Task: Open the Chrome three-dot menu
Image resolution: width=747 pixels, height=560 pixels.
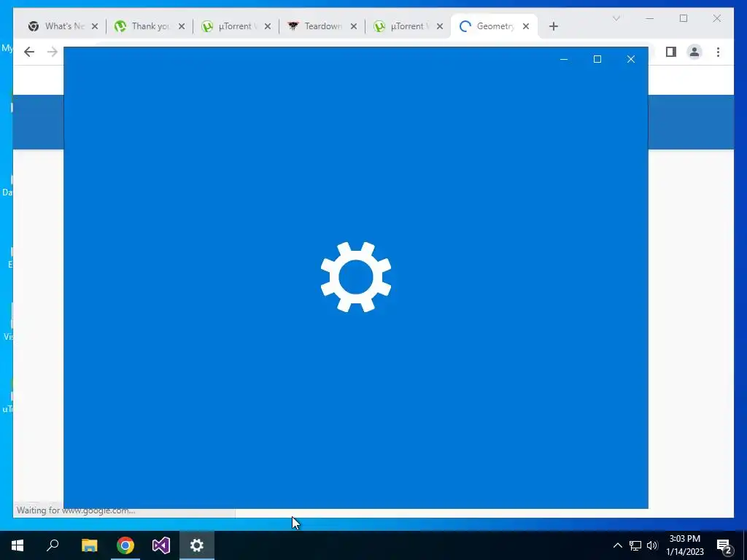Action: pyautogui.click(x=718, y=52)
